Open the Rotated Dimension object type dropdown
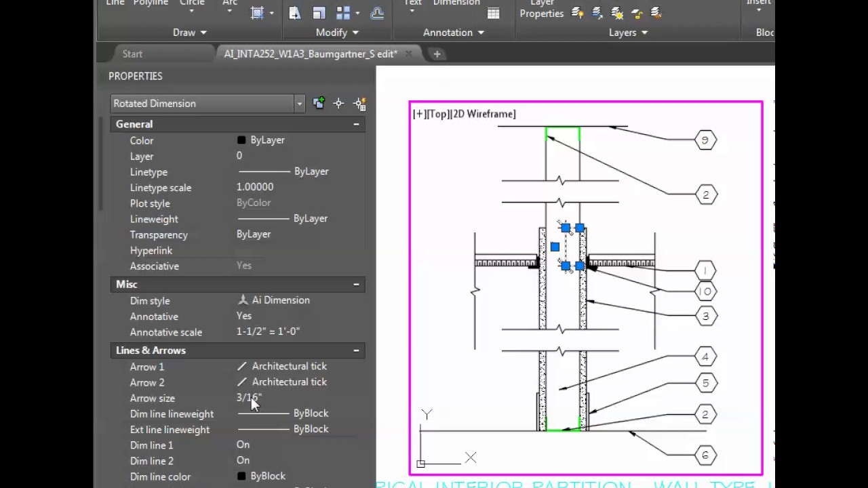This screenshot has width=868, height=488. [299, 104]
